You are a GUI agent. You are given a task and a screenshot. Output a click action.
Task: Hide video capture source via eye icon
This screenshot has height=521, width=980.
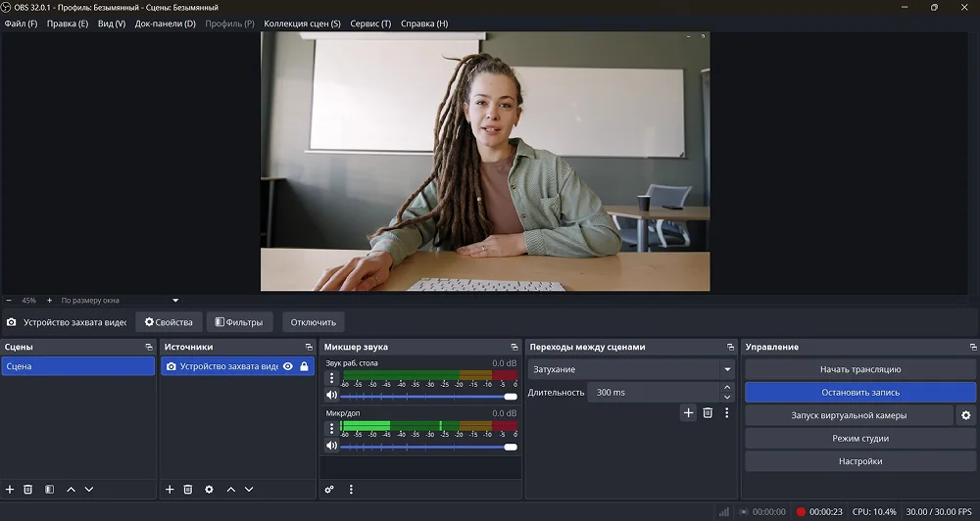pyautogui.click(x=288, y=366)
